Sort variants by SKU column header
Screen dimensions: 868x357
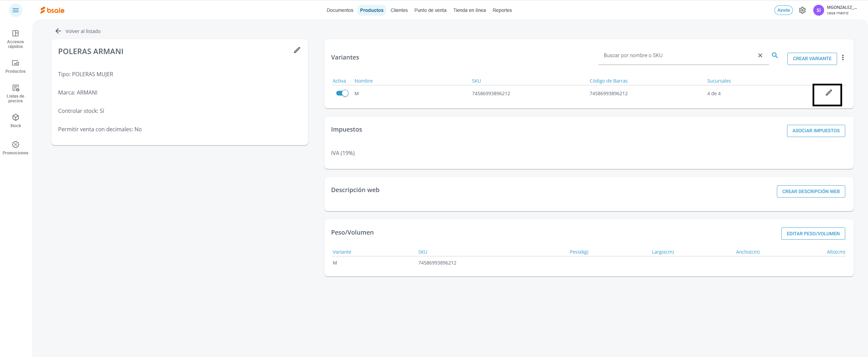(x=476, y=81)
